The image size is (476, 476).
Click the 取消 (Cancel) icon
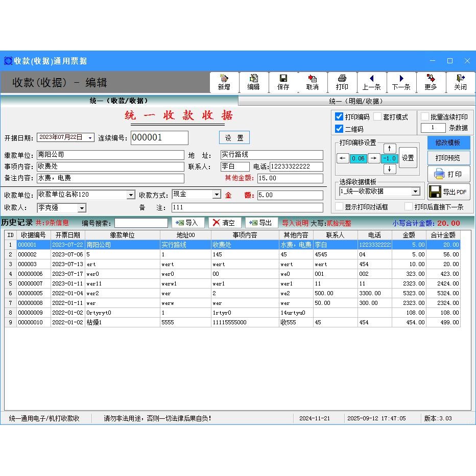pyautogui.click(x=313, y=82)
